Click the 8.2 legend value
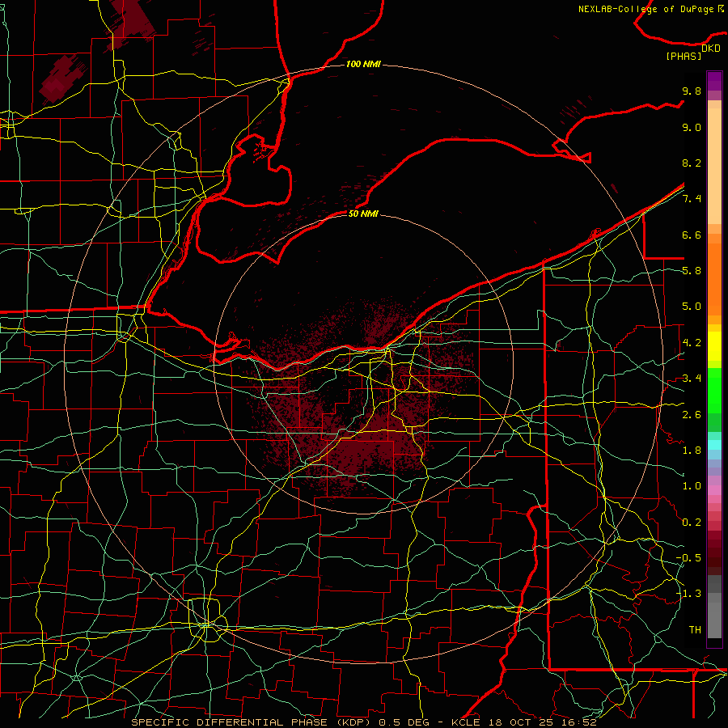The image size is (728, 728). pyautogui.click(x=692, y=163)
